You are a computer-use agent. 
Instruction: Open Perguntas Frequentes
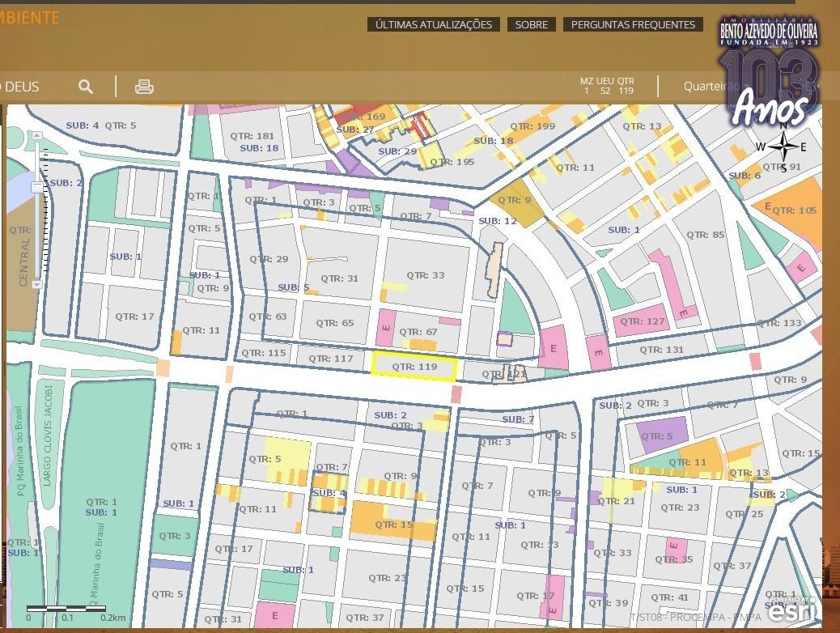coord(633,24)
